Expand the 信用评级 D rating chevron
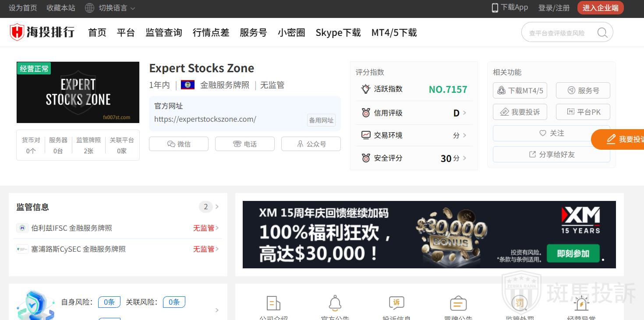 point(464,113)
